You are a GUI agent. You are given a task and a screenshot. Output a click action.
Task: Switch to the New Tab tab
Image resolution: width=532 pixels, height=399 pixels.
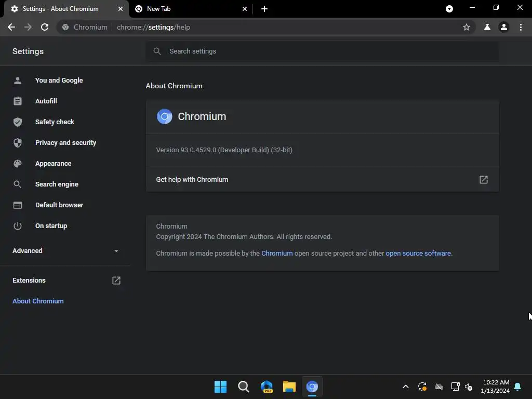191,9
